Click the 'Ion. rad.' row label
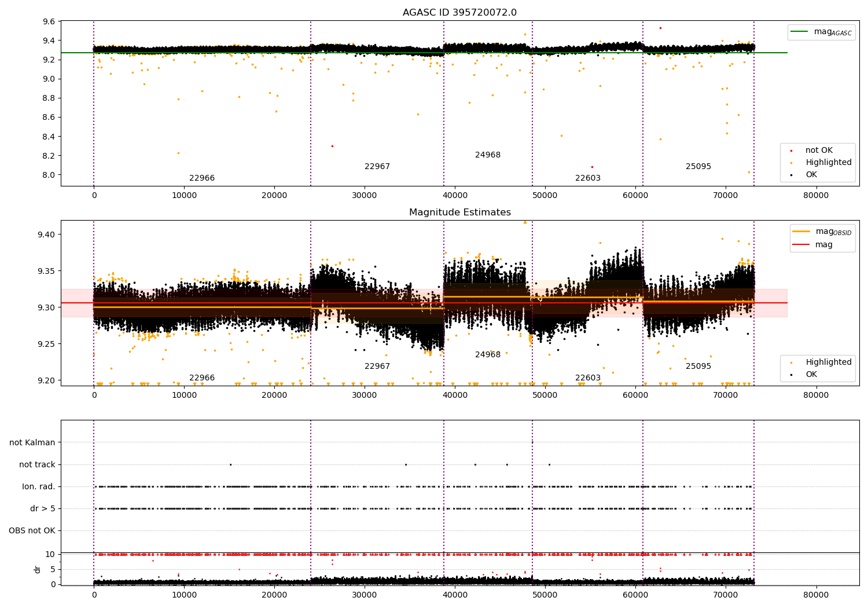Image resolution: width=868 pixels, height=608 pixels. pyautogui.click(x=39, y=487)
